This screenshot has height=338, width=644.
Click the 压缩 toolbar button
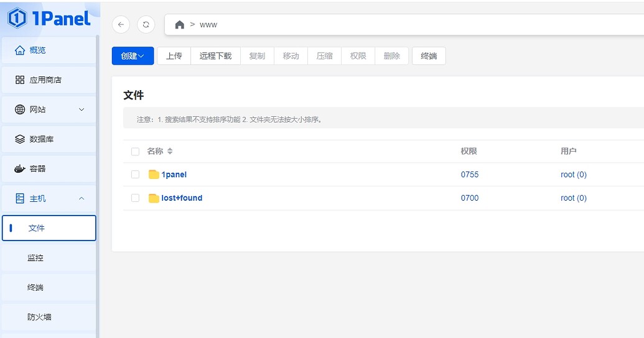point(324,56)
